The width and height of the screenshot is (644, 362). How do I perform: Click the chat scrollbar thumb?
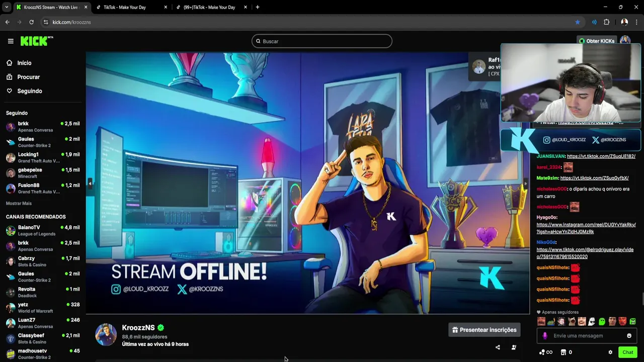(642, 299)
